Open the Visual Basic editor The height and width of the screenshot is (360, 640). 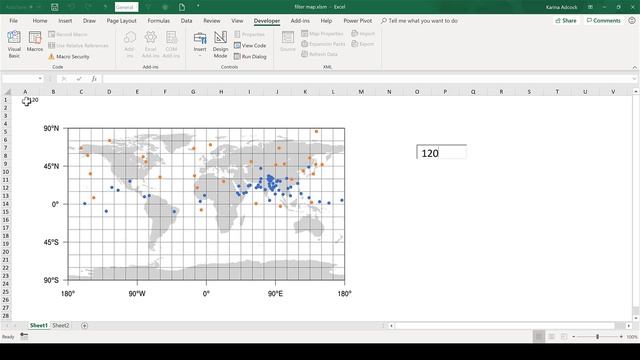pos(14,44)
